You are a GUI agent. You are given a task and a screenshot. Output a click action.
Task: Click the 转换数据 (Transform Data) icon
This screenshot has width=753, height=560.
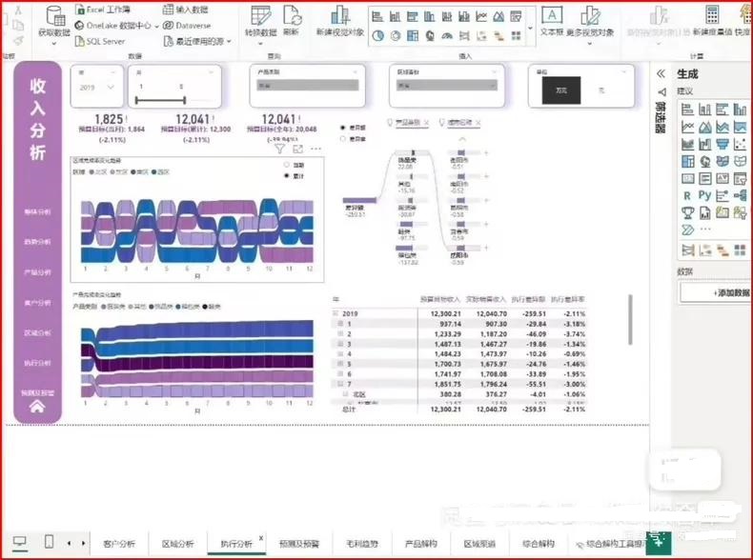pyautogui.click(x=259, y=17)
